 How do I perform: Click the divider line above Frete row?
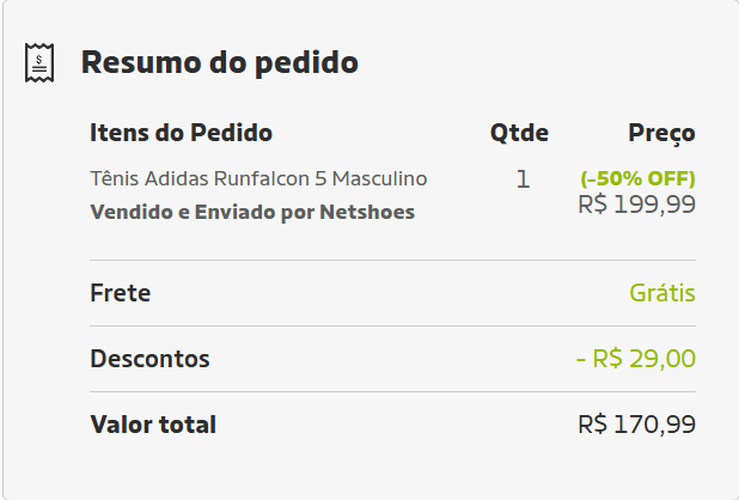pyautogui.click(x=393, y=260)
